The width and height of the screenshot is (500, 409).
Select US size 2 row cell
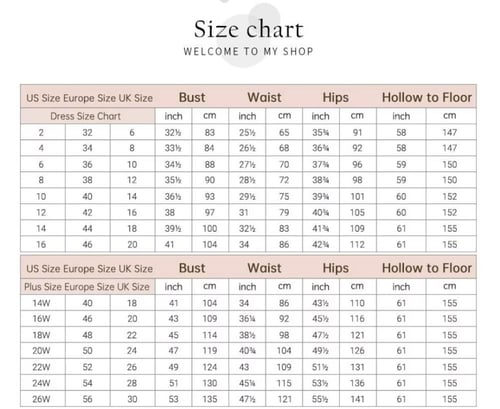(41, 132)
